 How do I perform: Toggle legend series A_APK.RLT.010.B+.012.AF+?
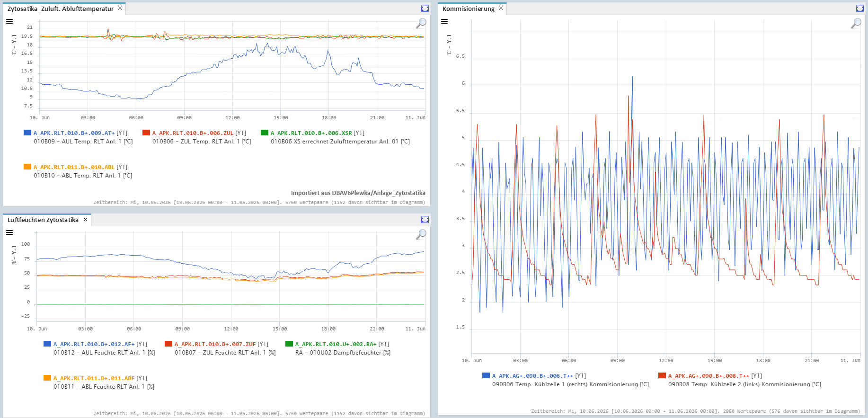click(x=94, y=344)
